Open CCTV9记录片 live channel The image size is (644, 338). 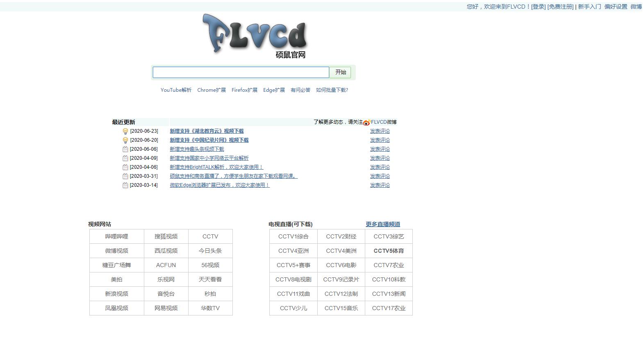[x=341, y=279]
